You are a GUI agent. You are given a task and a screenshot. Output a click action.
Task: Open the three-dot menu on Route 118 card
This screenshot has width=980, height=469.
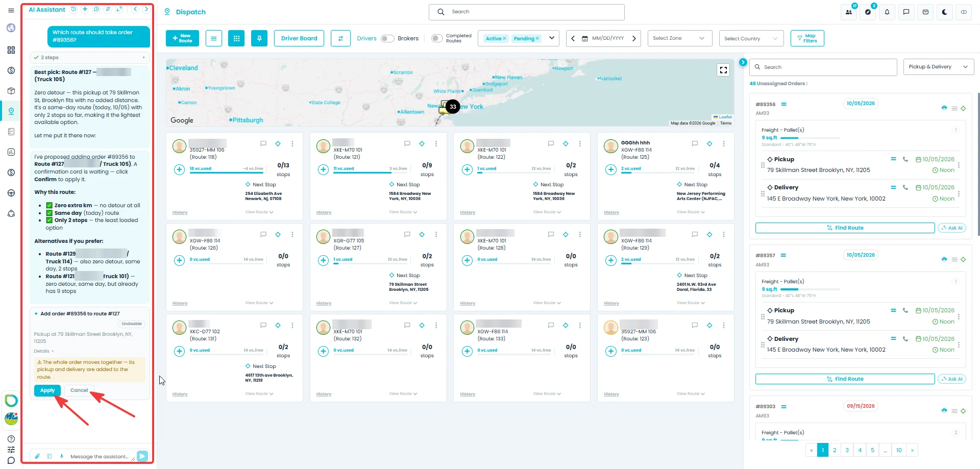(292, 144)
